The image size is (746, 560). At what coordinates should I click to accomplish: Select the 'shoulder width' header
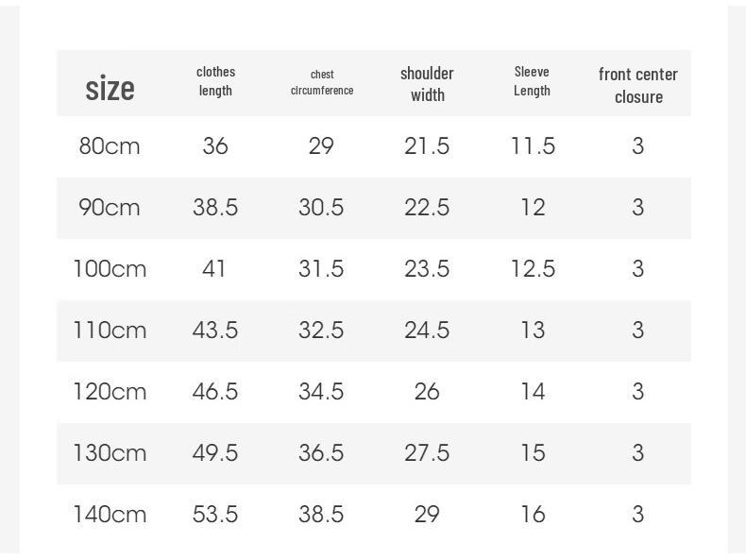(x=427, y=84)
